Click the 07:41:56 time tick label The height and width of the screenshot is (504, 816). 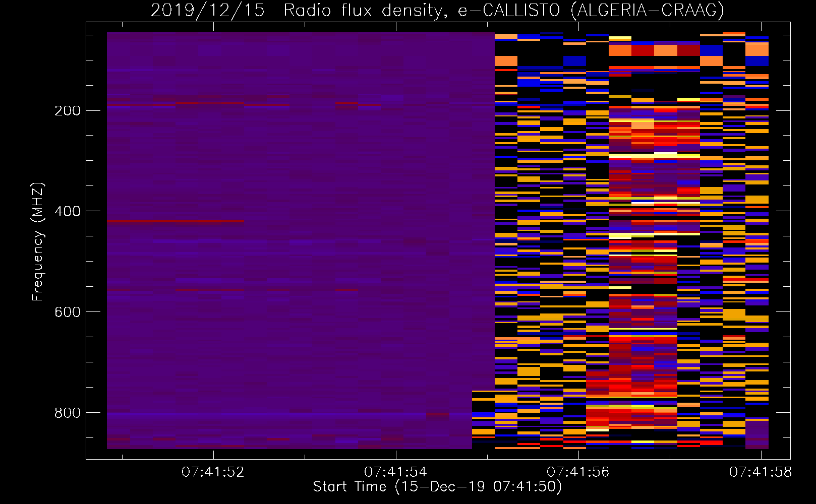pos(578,472)
